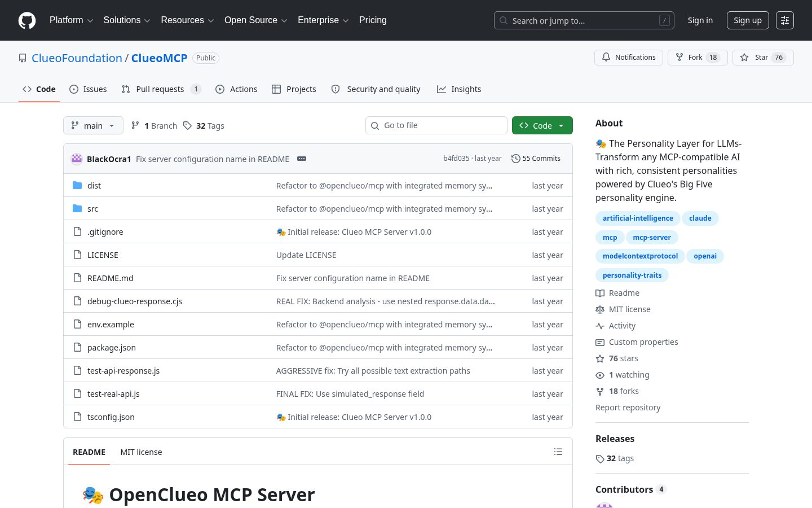Open the ClueoFoundation owner link

[77, 58]
